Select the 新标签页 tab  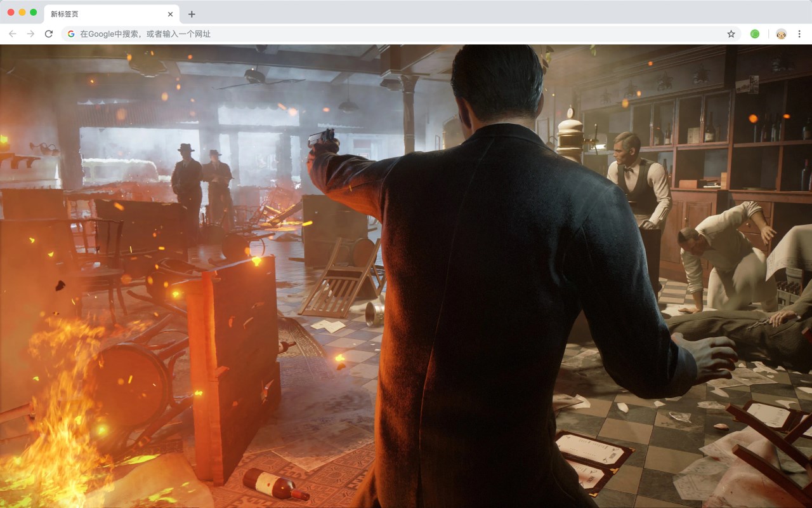[x=111, y=14]
